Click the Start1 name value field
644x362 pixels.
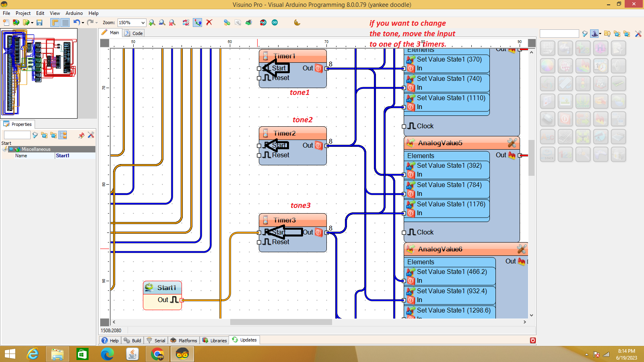click(75, 156)
